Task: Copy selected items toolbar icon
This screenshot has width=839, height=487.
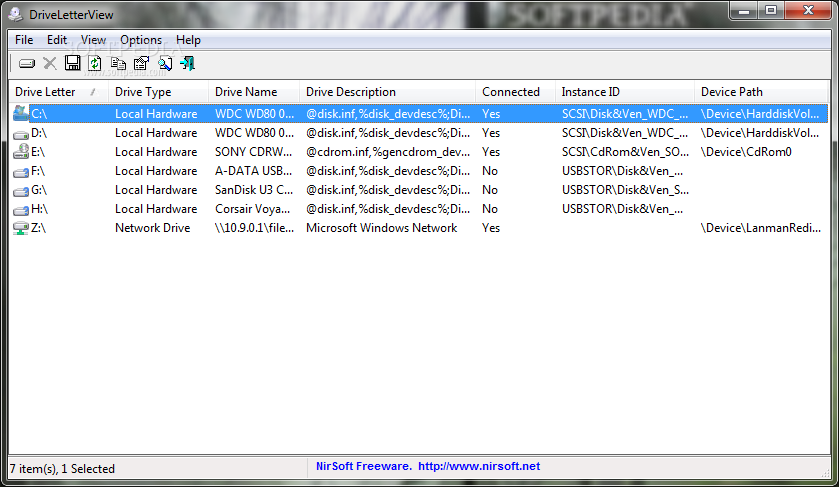Action: (118, 63)
